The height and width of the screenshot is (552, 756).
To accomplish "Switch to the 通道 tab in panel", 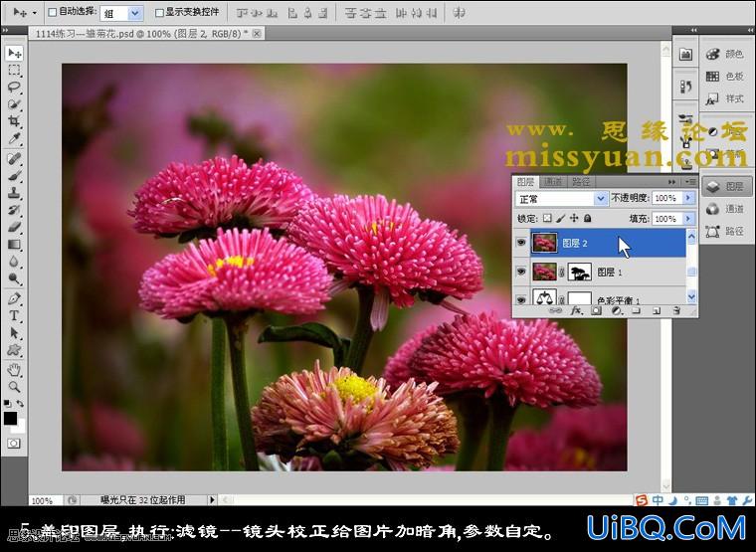I will click(553, 182).
